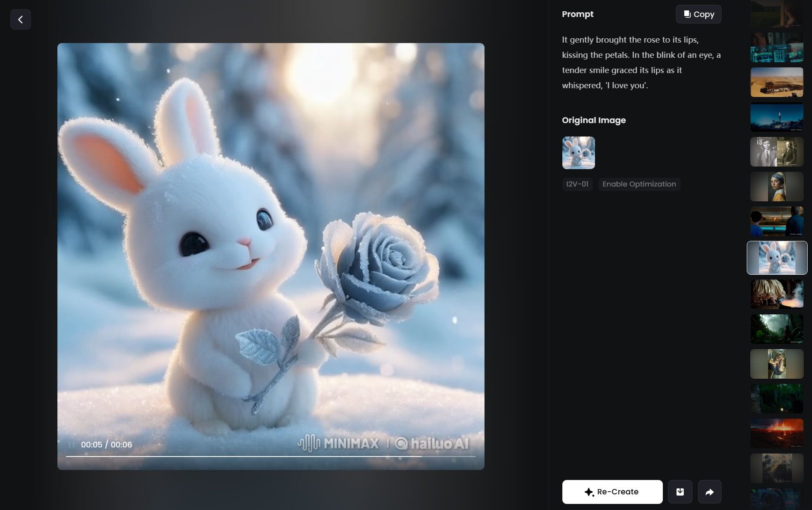Image resolution: width=812 pixels, height=510 pixels.
Task: Select the teal control screens thumbnail
Action: click(776, 47)
